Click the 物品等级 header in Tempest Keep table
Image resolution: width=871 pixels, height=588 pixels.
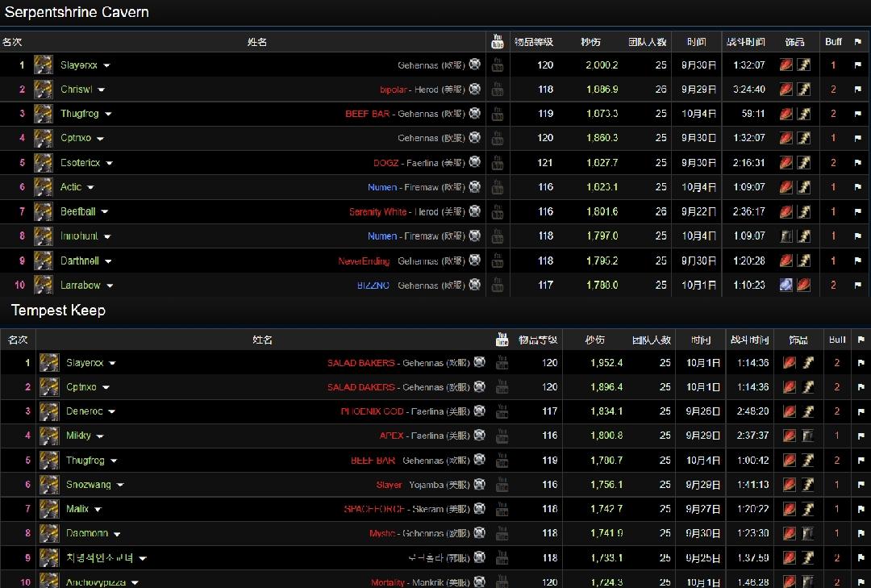(537, 340)
